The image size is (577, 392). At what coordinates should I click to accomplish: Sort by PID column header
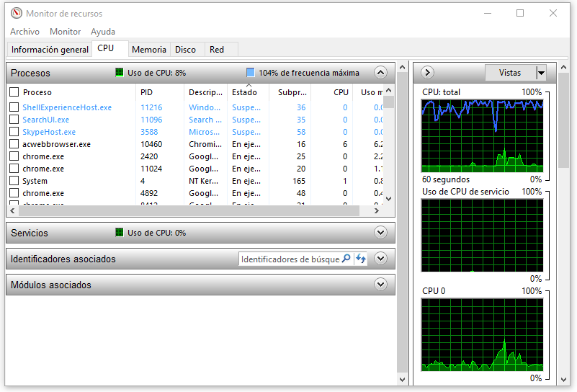(160, 92)
